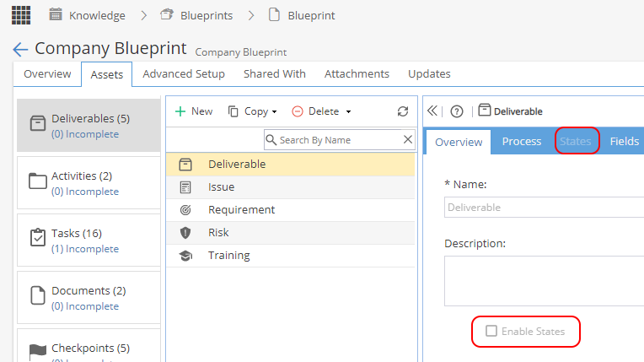Viewport: 644px width, 362px height.
Task: Click the Issue row form icon
Action: click(185, 187)
